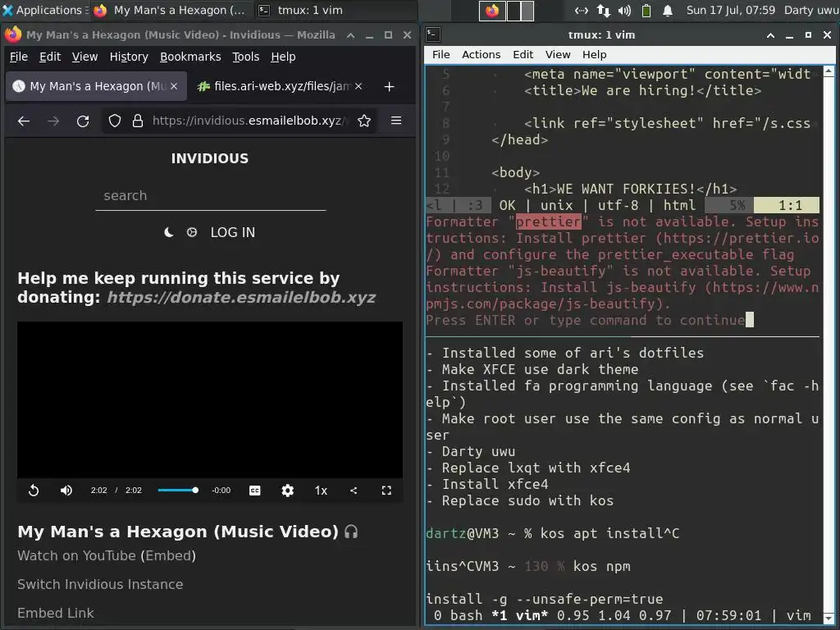Open the Firefox View menu

pos(84,57)
